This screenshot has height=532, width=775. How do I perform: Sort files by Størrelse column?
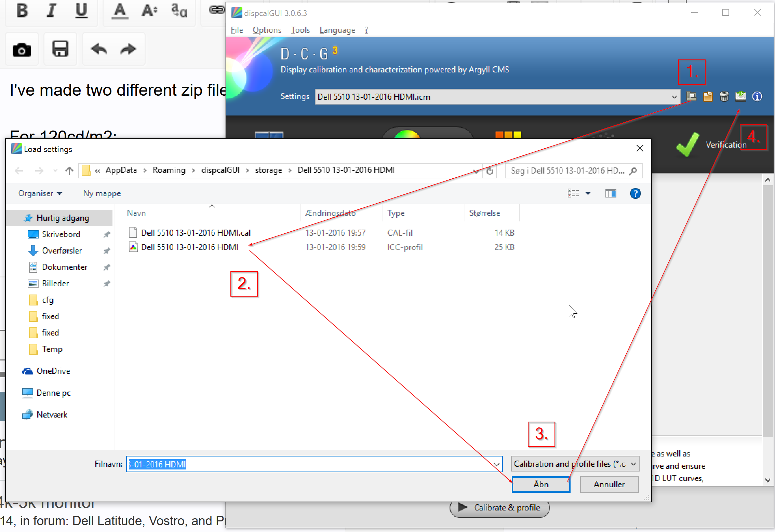[x=492, y=213]
